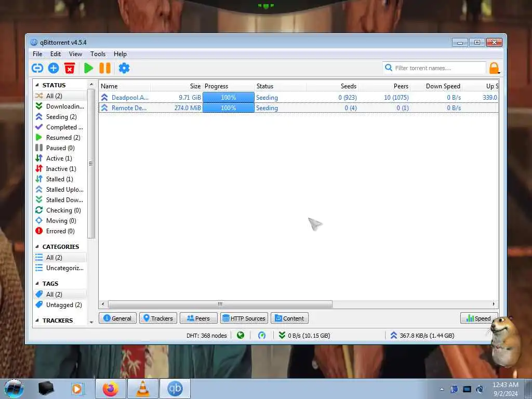Open the File menu

(x=37, y=54)
